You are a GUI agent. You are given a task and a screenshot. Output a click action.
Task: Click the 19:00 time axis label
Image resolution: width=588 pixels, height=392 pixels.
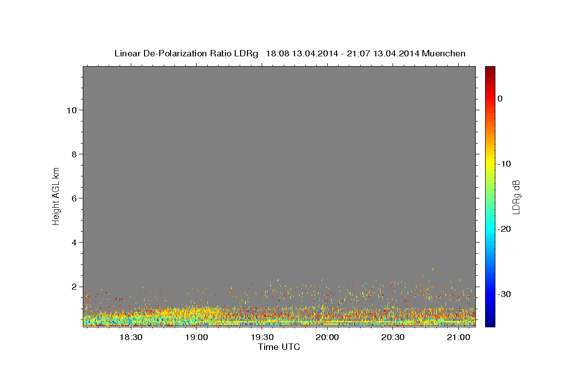pyautogui.click(x=196, y=337)
